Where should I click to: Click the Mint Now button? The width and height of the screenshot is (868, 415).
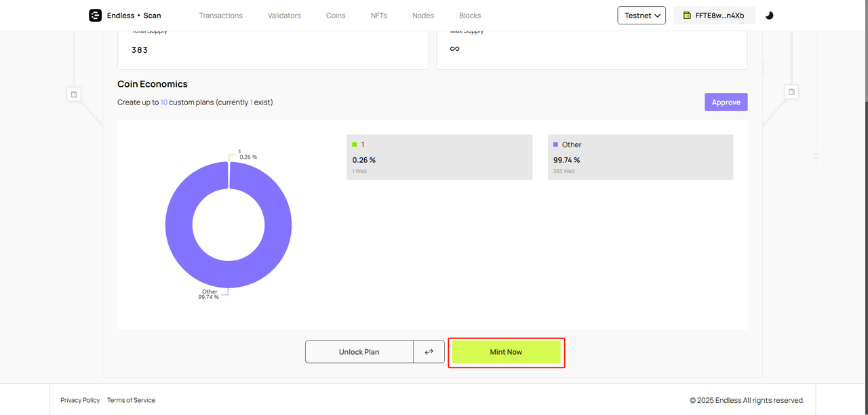(506, 352)
